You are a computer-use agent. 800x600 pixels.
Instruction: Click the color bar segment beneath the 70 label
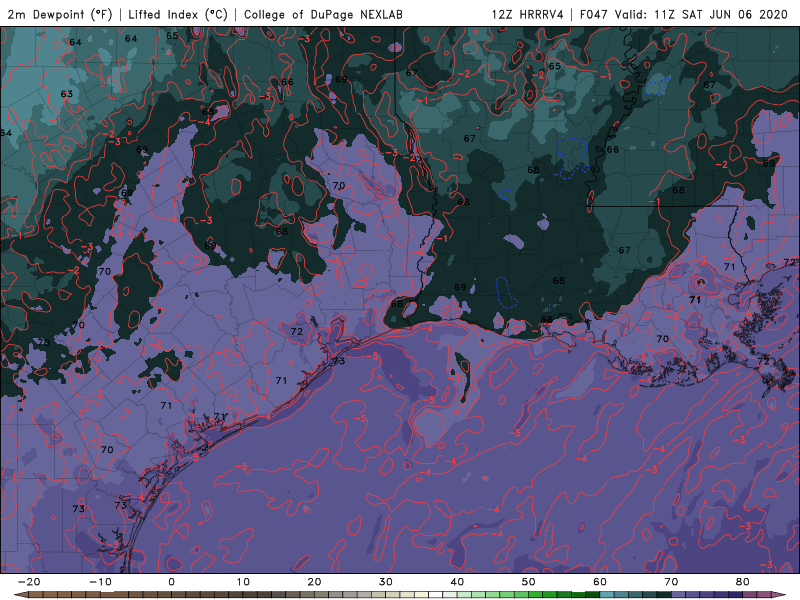tap(678, 595)
